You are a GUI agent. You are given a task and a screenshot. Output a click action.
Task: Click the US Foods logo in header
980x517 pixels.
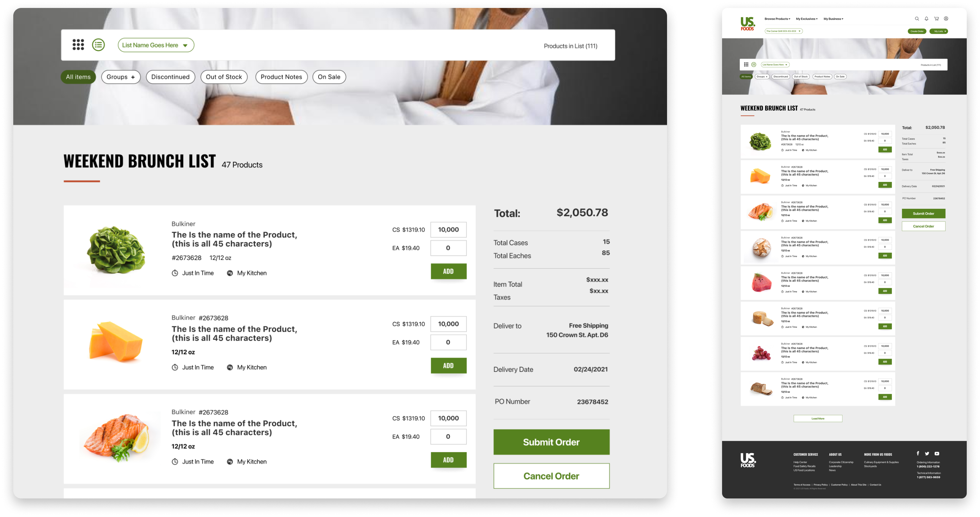(x=748, y=24)
